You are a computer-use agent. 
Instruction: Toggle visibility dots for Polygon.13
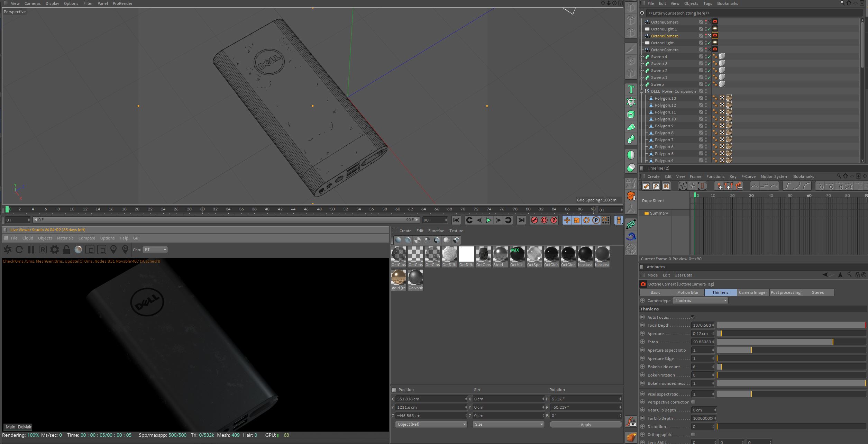pos(706,98)
